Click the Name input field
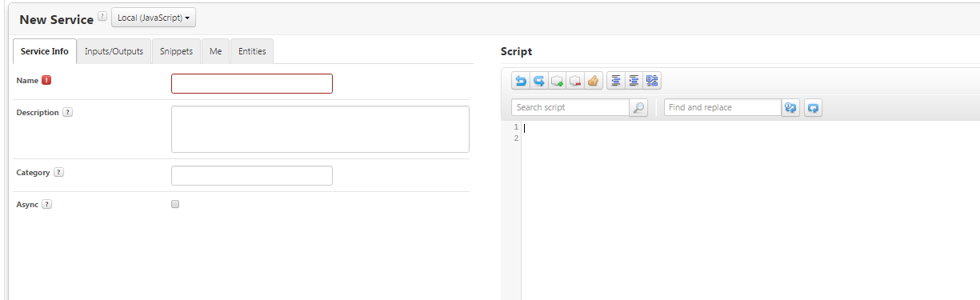980x300 pixels. pos(252,83)
